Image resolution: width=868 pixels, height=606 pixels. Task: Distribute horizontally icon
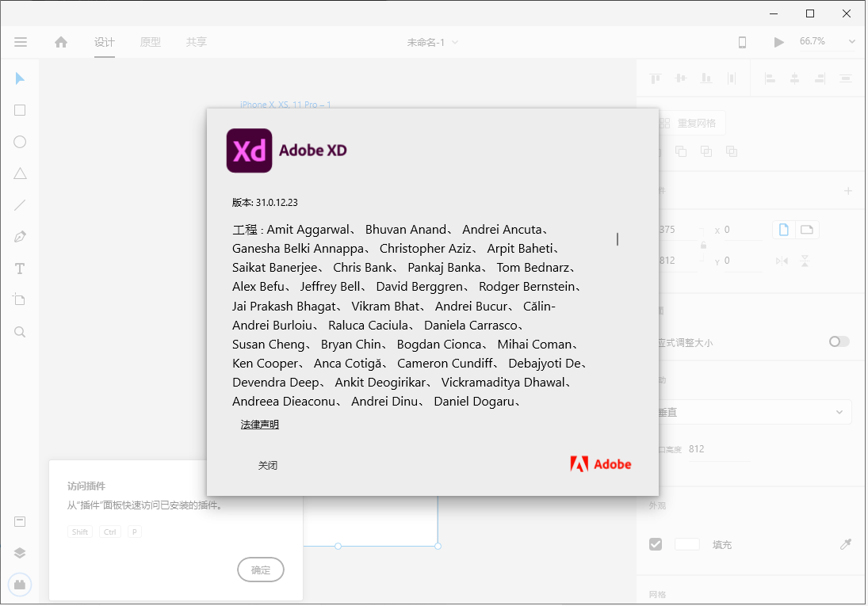pyautogui.click(x=732, y=78)
